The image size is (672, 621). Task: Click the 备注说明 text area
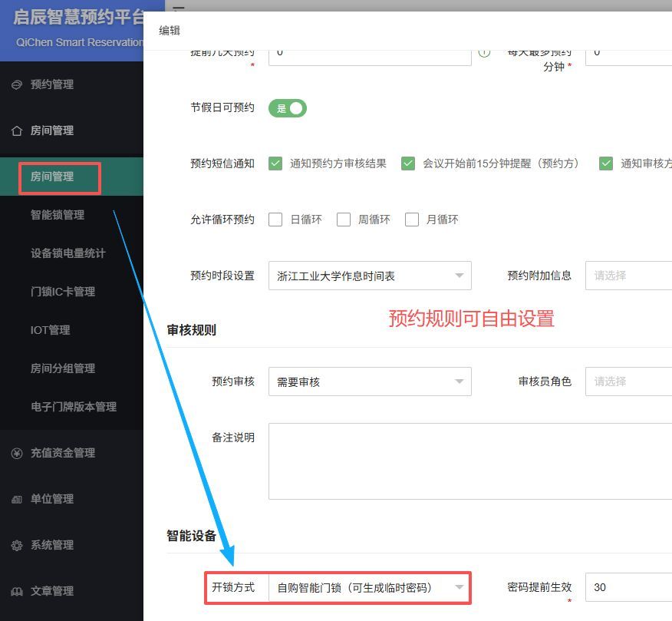pos(469,461)
